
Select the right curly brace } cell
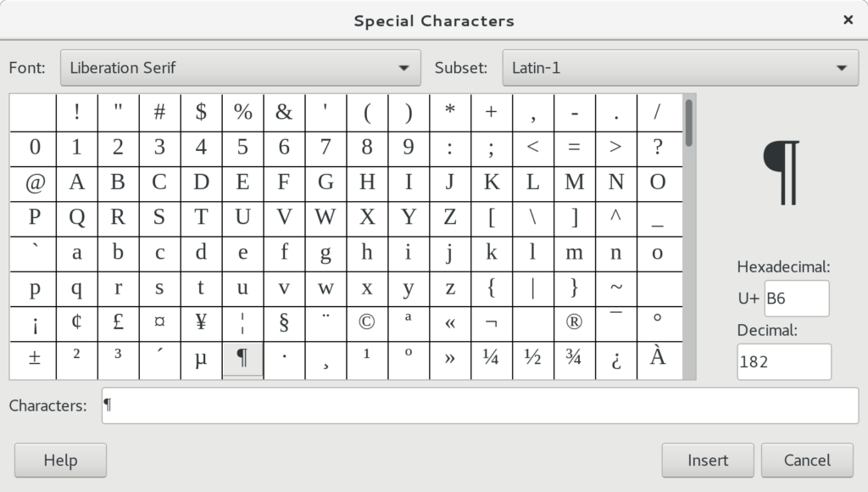click(575, 288)
